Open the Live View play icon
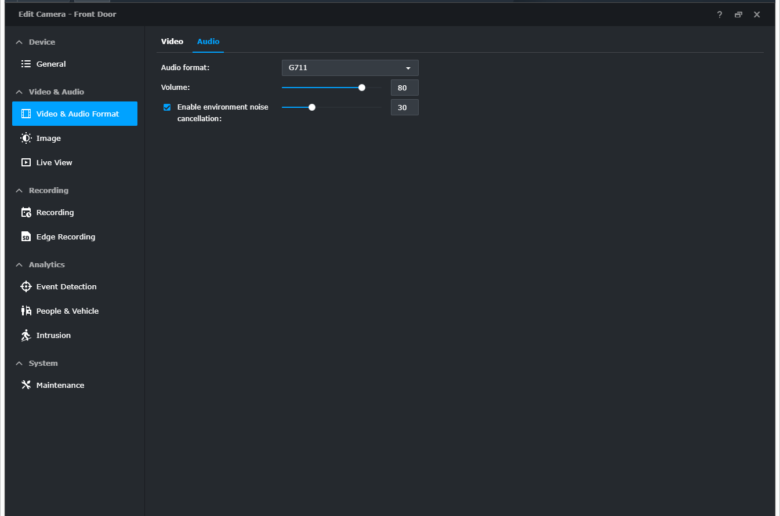 [26, 162]
